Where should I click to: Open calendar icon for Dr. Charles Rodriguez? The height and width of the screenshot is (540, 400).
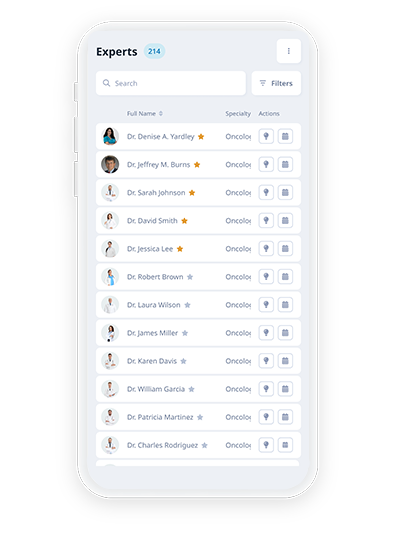pos(285,445)
